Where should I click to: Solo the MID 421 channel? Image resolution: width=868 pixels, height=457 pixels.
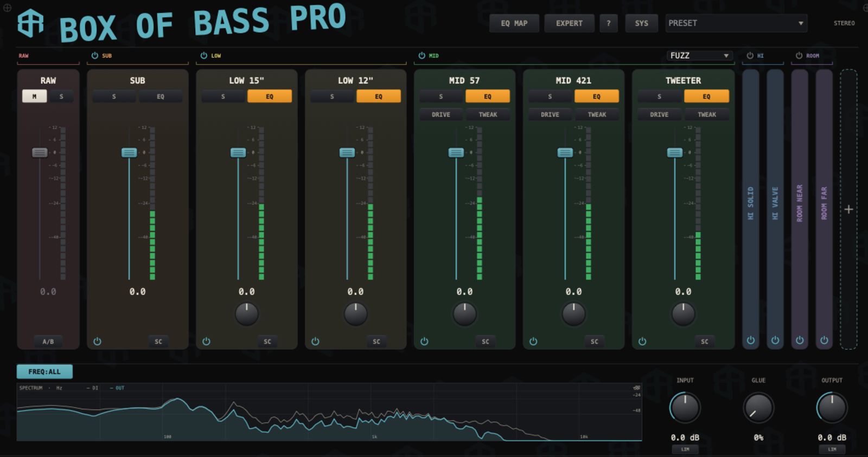tap(550, 96)
